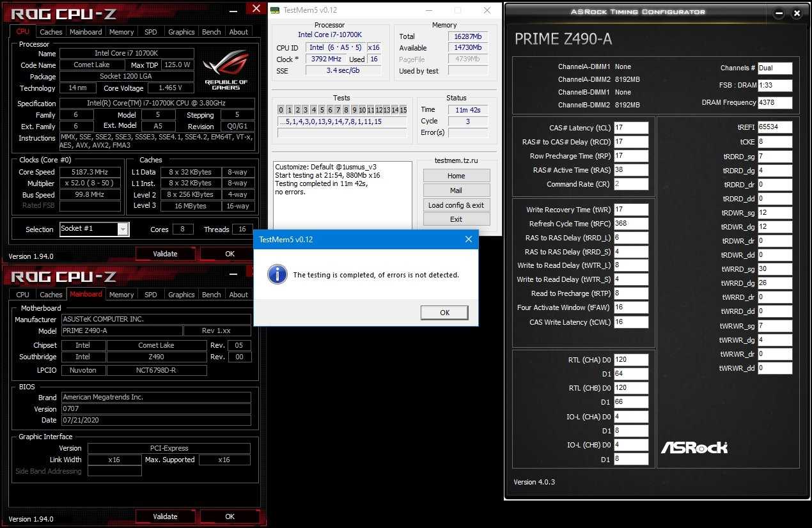The height and width of the screenshot is (528, 812).
Task: Close the CPU-Z processor window using red X
Action: tap(256, 8)
